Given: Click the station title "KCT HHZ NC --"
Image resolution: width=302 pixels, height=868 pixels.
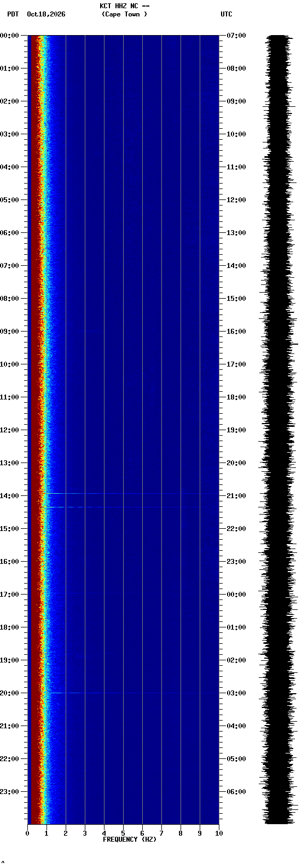Looking at the screenshot, I should pos(124,6).
